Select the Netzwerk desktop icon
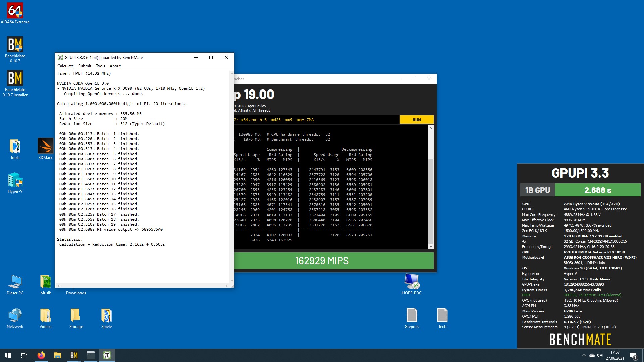The width and height of the screenshot is (644, 362). (x=15, y=319)
